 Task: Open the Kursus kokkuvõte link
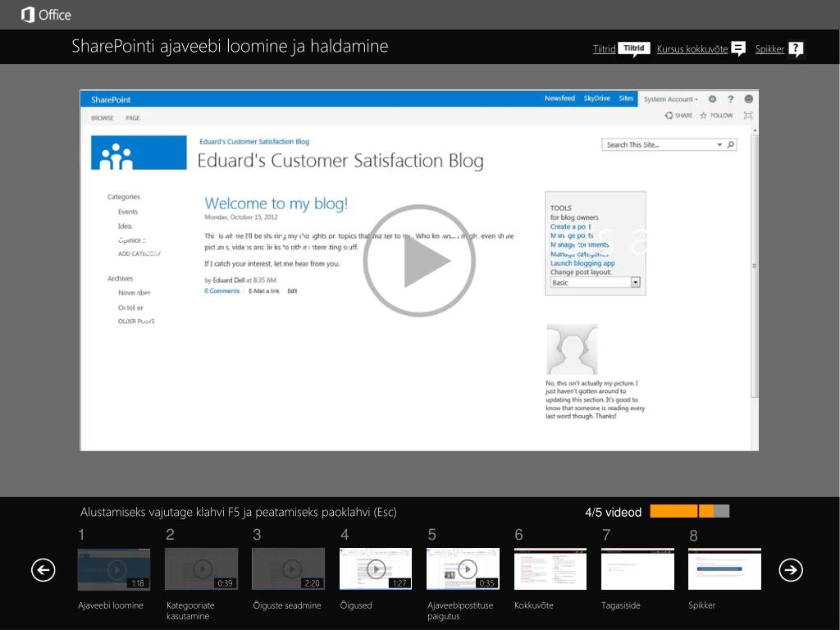[692, 48]
